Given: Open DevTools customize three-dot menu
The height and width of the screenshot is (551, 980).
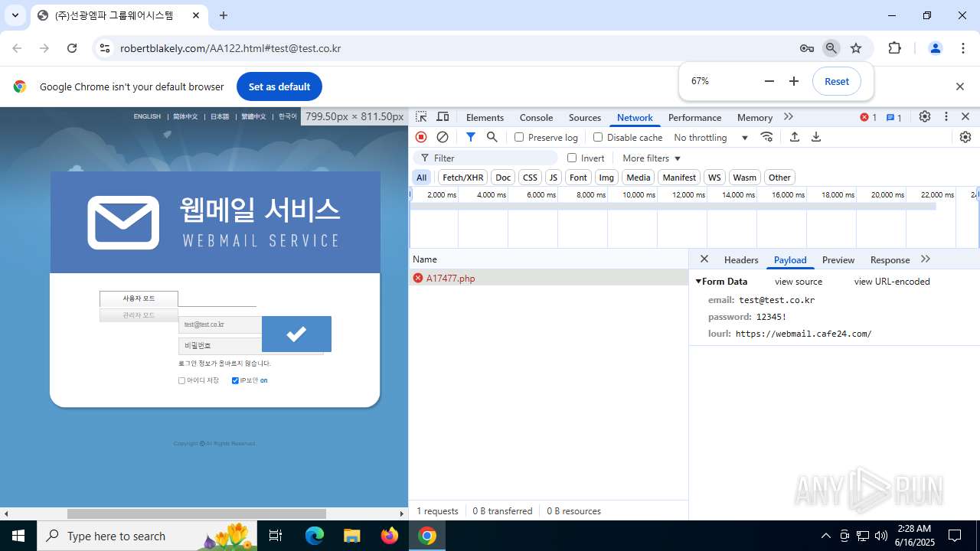Looking at the screenshot, I should [946, 117].
